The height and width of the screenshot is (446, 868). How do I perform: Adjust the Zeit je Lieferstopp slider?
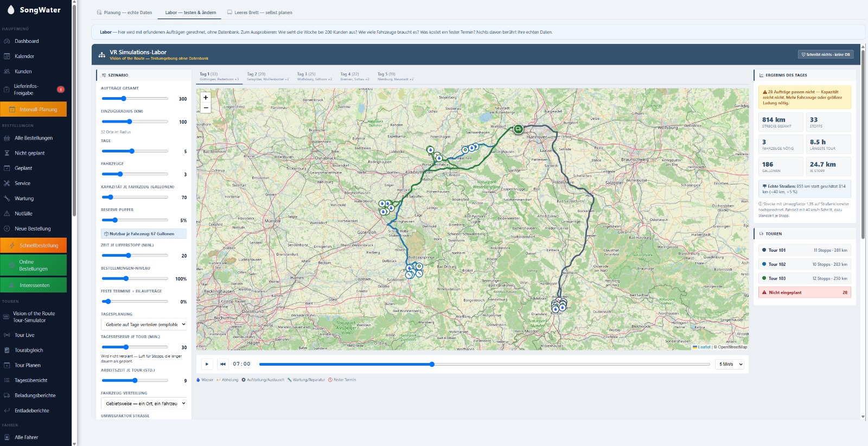click(x=135, y=256)
